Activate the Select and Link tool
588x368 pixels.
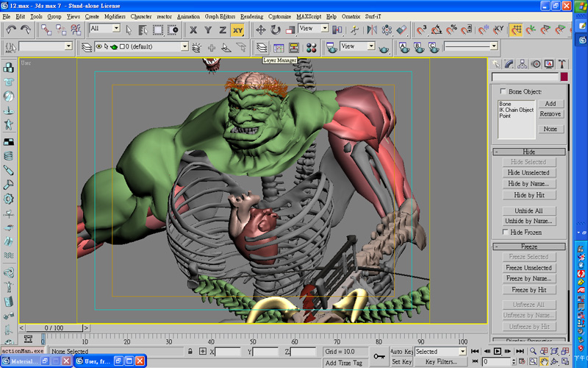click(46, 29)
